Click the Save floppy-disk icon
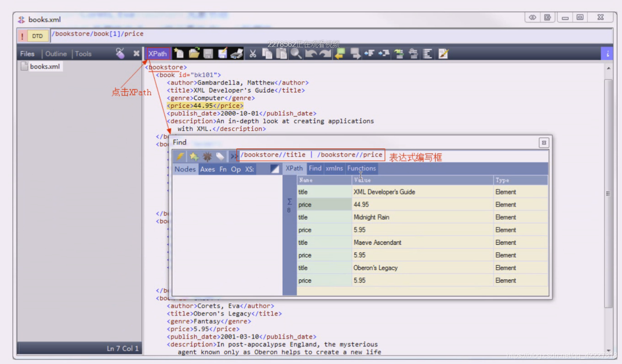Viewport: 622px width, 364px height. coord(208,54)
